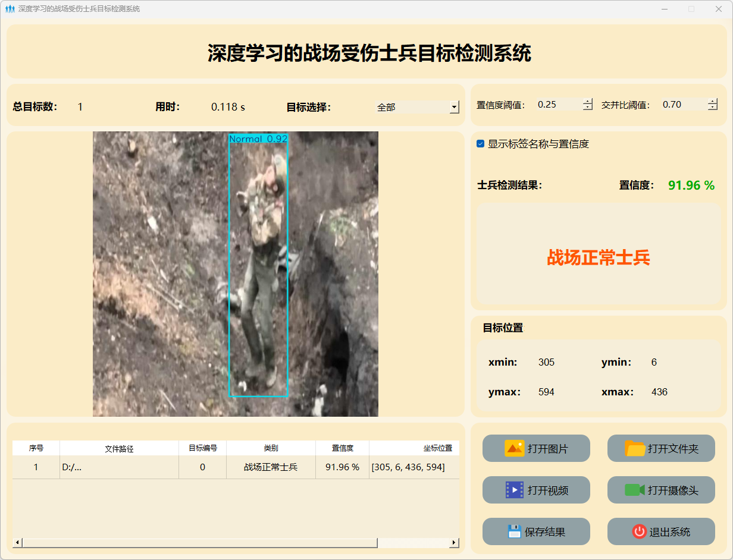Click the app icon in the title bar
This screenshot has height=560, width=733.
(x=10, y=9)
